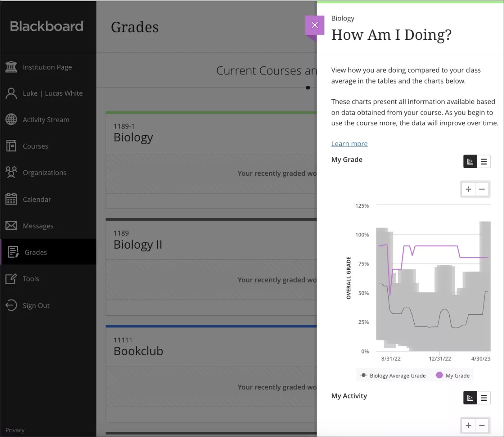Open the Privacy link

pyautogui.click(x=15, y=430)
